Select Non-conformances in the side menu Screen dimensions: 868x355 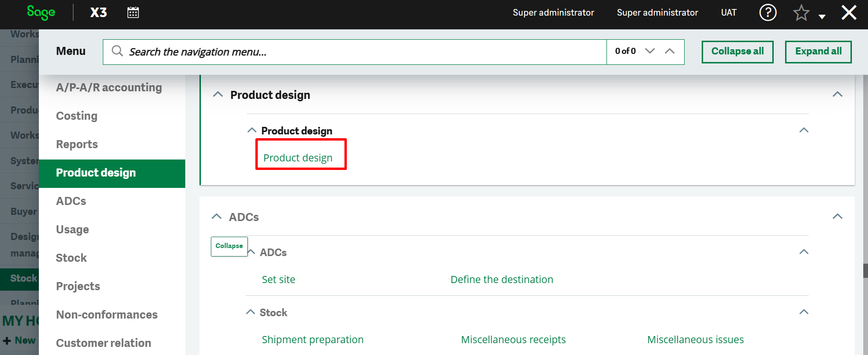[107, 315]
